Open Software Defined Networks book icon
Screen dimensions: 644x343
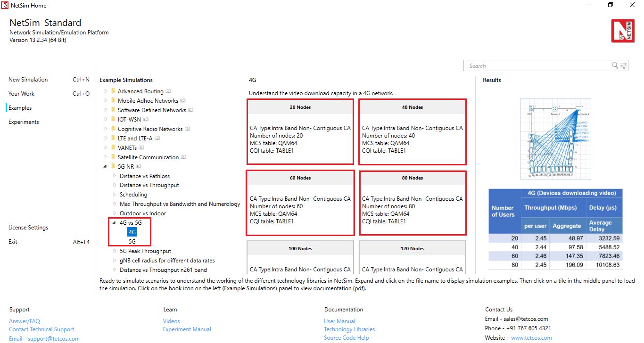coord(191,110)
